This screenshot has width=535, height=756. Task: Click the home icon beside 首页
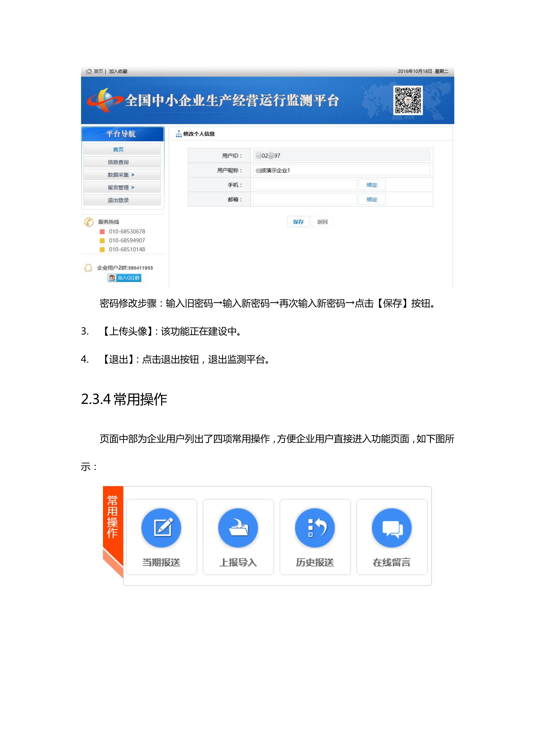point(89,71)
